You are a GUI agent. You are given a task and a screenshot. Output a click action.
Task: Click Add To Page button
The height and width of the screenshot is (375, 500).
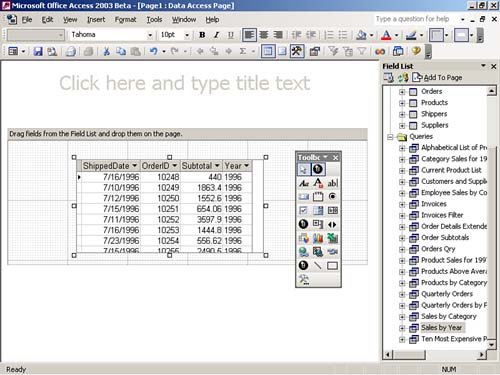[437, 78]
